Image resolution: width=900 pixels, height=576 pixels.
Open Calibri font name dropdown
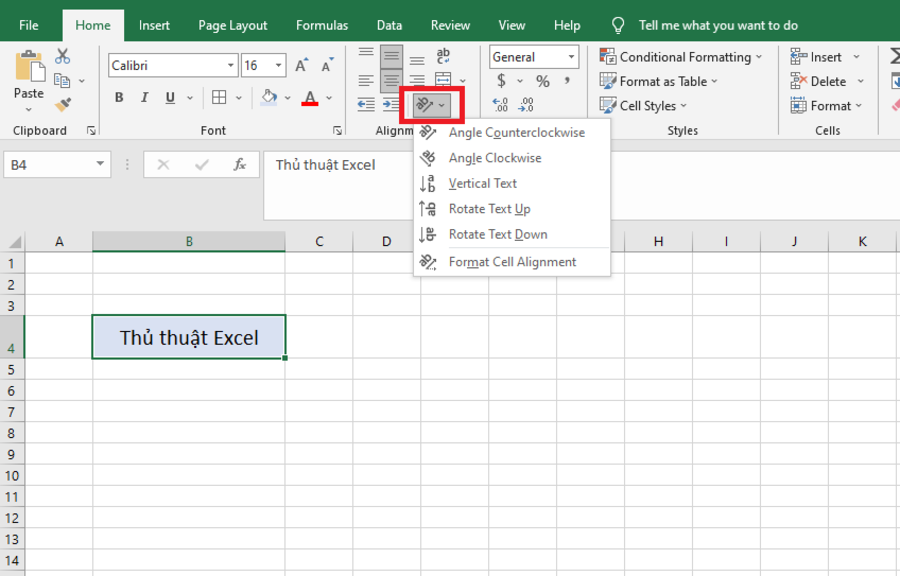click(230, 65)
